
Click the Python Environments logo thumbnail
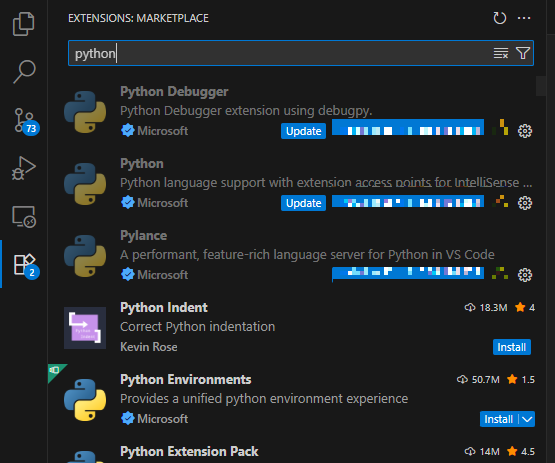(x=85, y=400)
